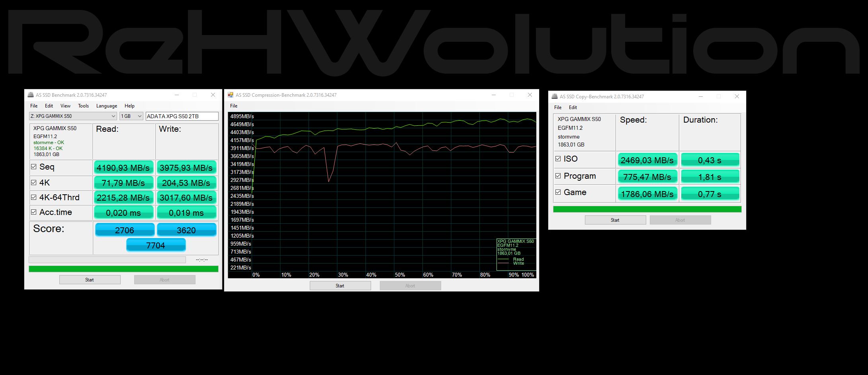Click Start in AS SSD Benchmark window
868x375 pixels.
90,280
